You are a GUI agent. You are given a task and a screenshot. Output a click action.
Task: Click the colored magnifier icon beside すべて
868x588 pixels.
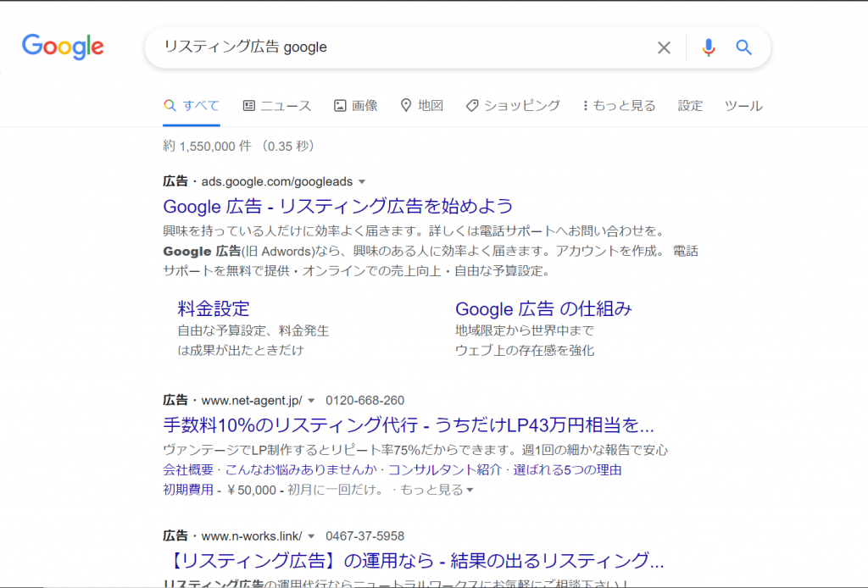(170, 105)
